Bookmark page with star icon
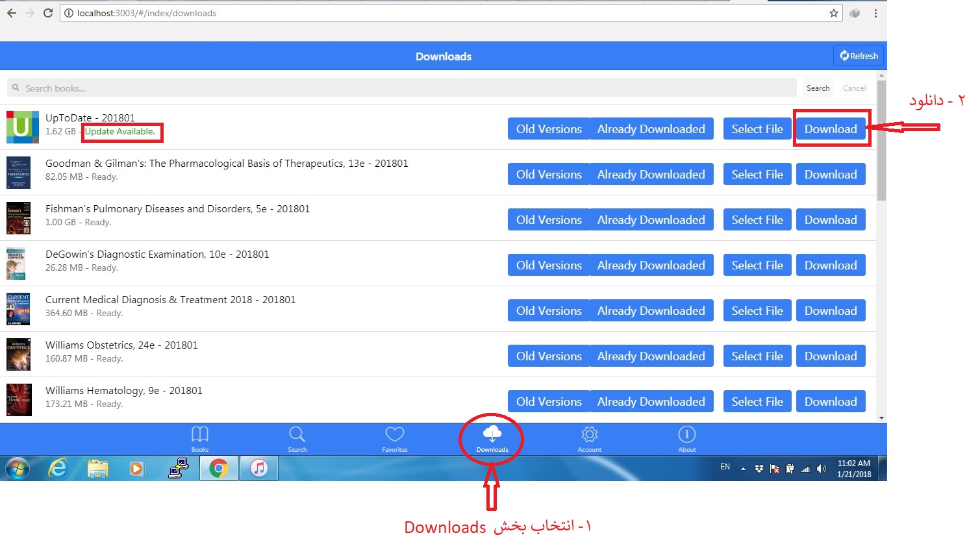Screen dimensions: 980x544 click(x=834, y=13)
